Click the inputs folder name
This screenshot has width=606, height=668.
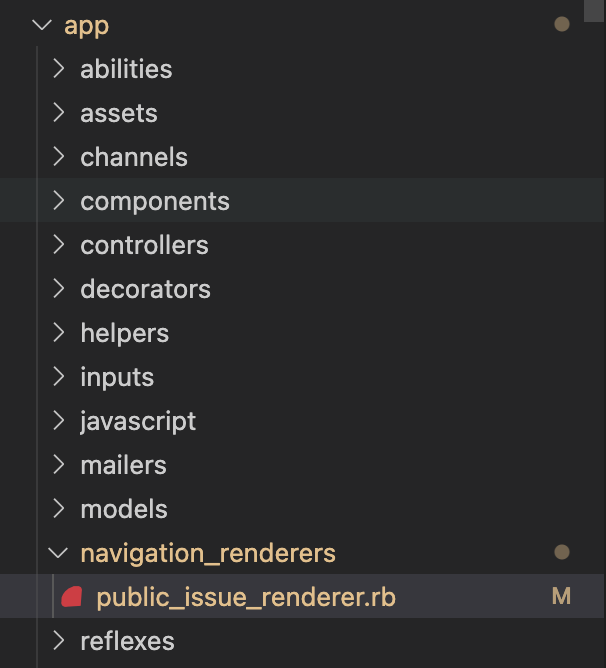click(117, 377)
